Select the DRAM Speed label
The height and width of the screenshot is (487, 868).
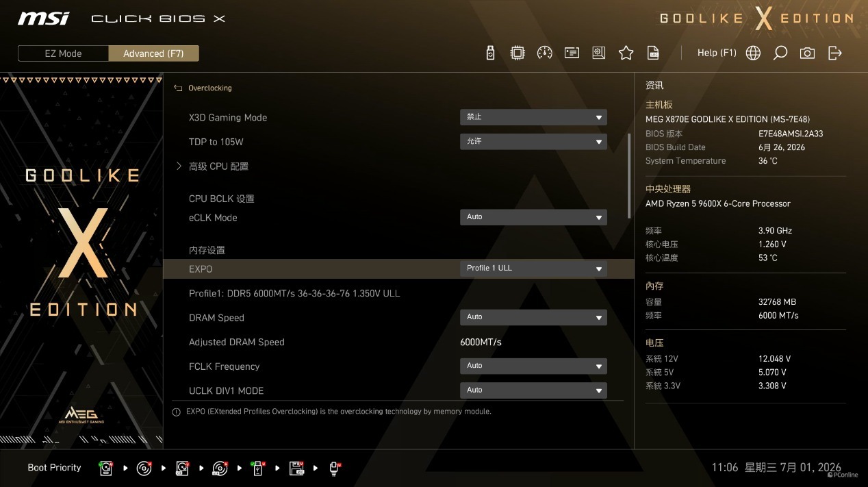click(216, 318)
